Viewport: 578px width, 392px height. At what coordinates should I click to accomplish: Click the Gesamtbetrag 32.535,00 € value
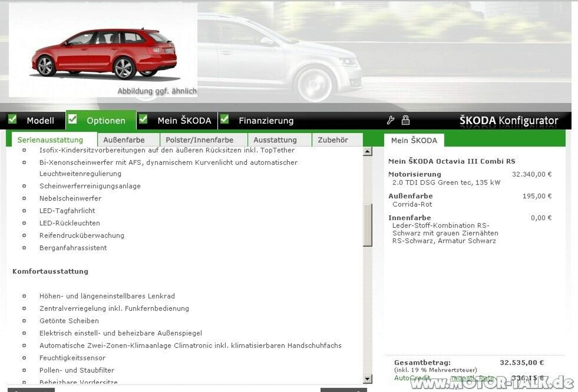point(522,362)
